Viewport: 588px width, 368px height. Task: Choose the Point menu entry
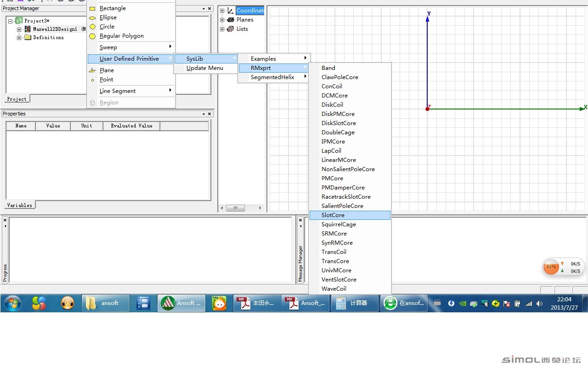point(131,80)
